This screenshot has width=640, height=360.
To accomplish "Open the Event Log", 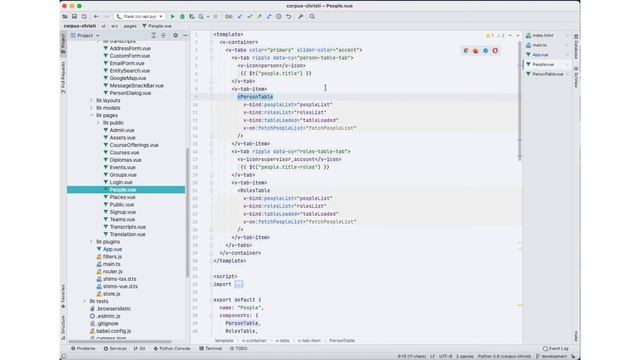I will pos(556,349).
